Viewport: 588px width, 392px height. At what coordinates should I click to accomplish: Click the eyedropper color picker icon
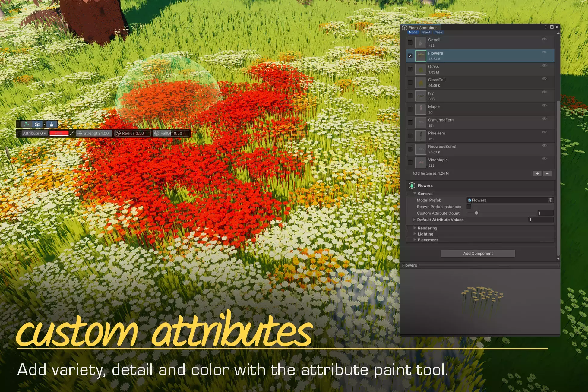point(72,133)
